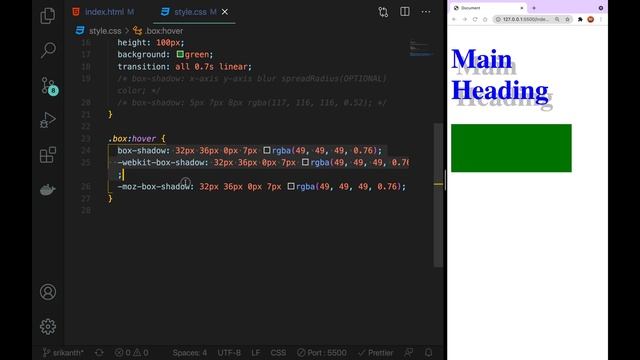Change language mode CSS in status bar
Viewport: 640px width, 360px height.
point(278,353)
